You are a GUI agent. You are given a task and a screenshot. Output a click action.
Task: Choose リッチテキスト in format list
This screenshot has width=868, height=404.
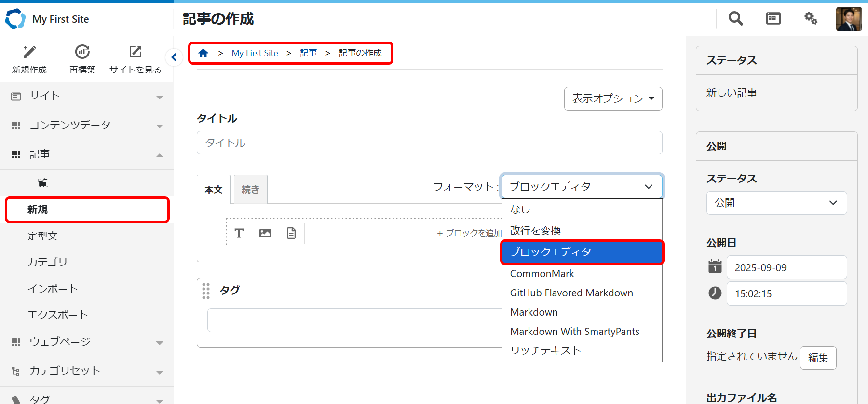545,350
